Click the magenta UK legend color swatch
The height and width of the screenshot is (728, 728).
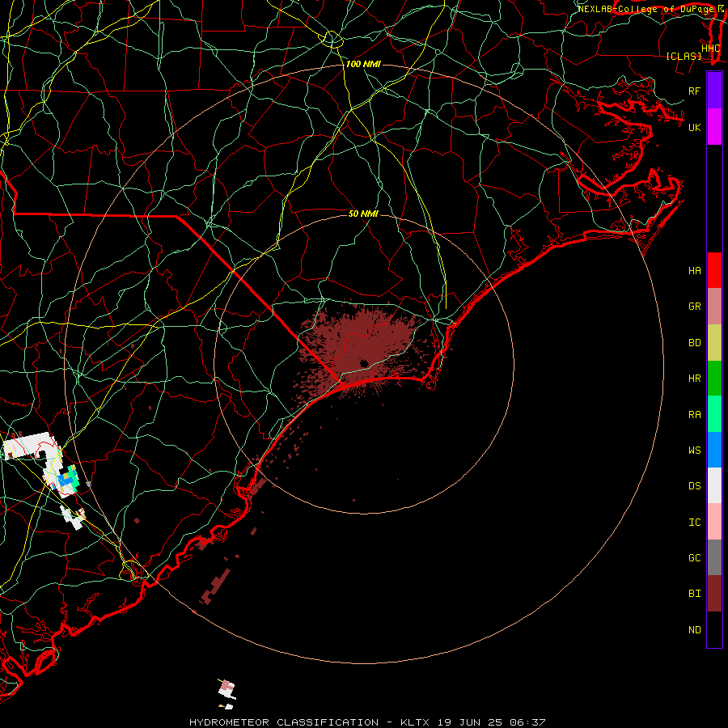[x=714, y=127]
